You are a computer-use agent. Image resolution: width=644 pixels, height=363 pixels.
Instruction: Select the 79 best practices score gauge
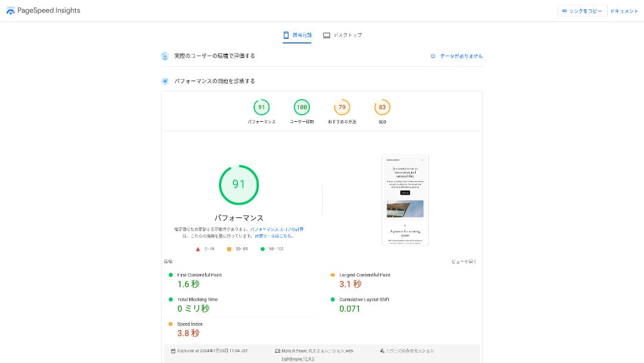342,107
